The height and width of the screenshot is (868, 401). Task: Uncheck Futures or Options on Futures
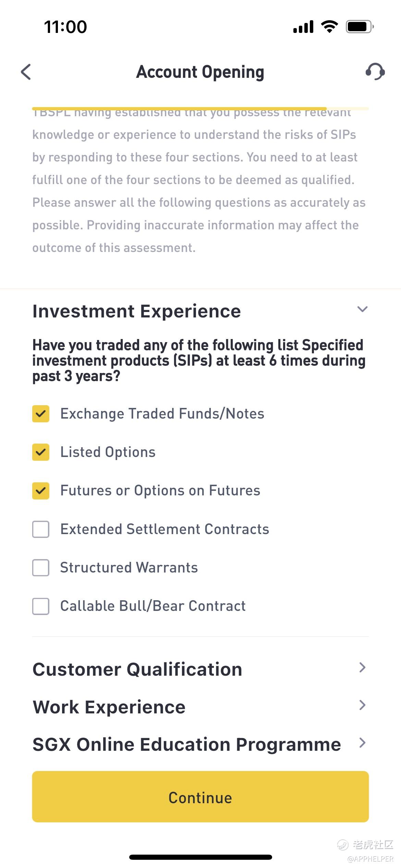point(41,491)
